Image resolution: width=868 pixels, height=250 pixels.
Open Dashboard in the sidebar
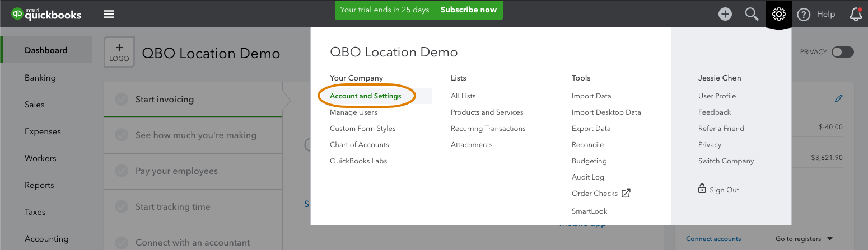[46, 50]
